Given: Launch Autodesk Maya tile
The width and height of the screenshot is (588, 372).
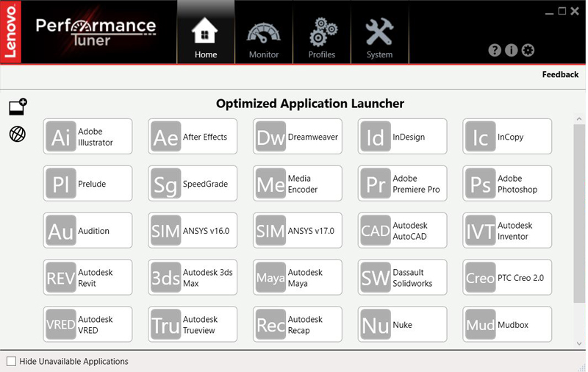Looking at the screenshot, I should tap(298, 277).
